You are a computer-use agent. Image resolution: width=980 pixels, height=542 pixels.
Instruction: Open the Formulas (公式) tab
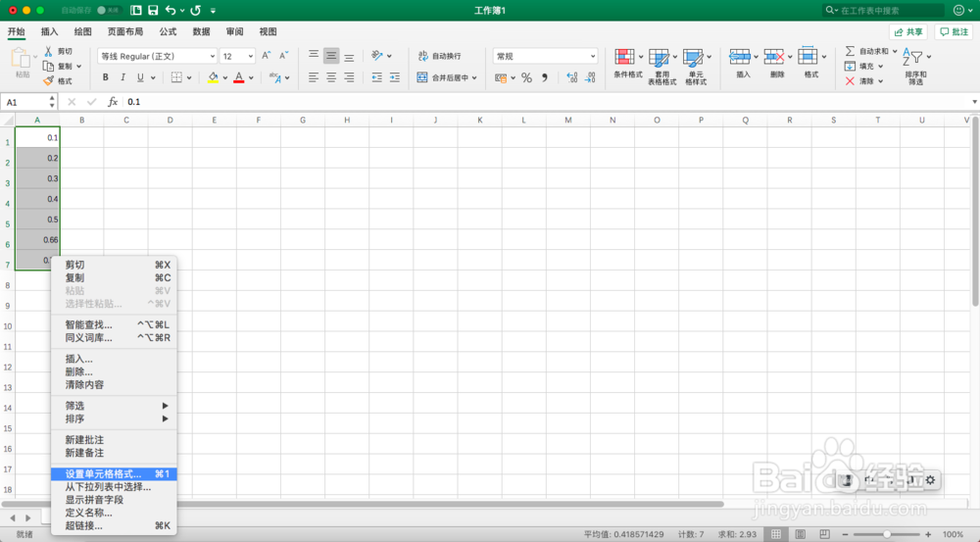[x=168, y=32]
